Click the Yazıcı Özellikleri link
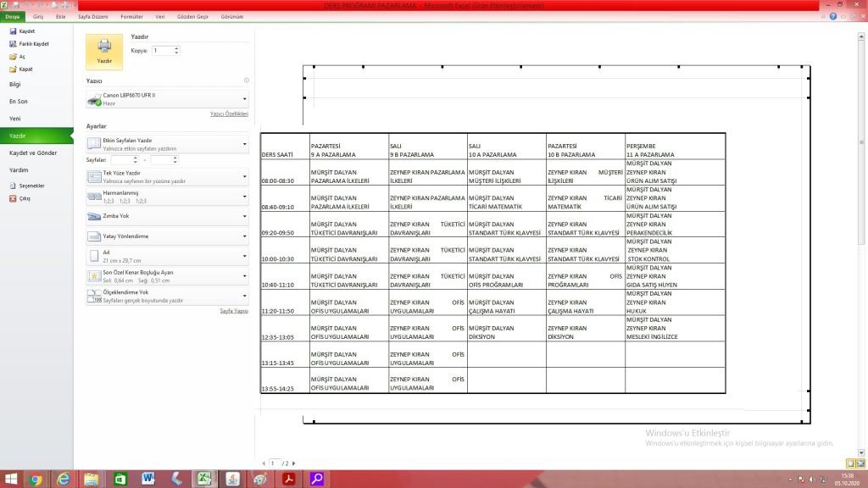The width and height of the screenshot is (868, 488). coord(229,114)
